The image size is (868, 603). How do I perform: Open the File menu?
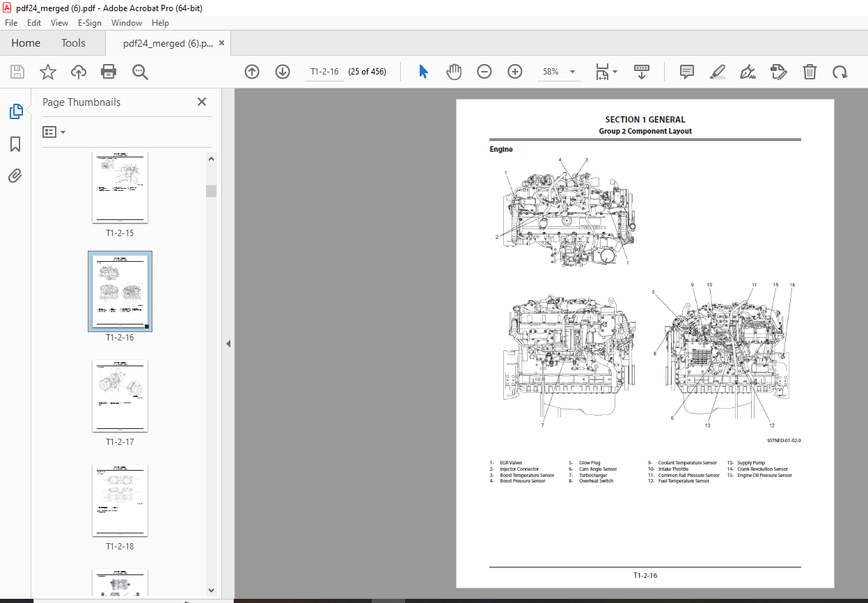[11, 23]
